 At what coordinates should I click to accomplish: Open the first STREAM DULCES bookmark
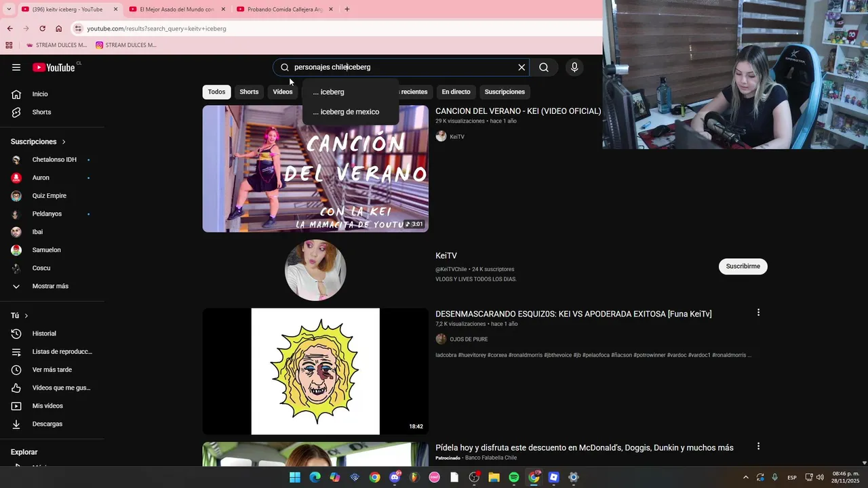[56, 45]
